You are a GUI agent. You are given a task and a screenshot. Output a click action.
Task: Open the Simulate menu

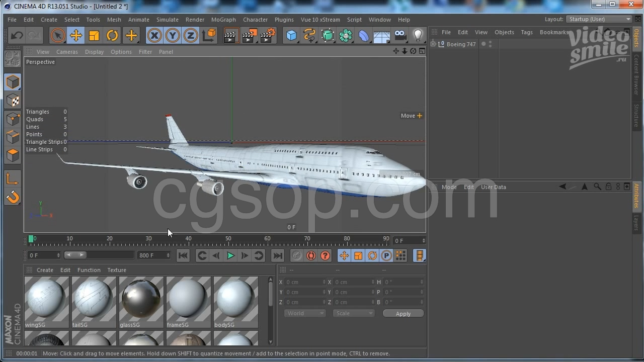(168, 20)
